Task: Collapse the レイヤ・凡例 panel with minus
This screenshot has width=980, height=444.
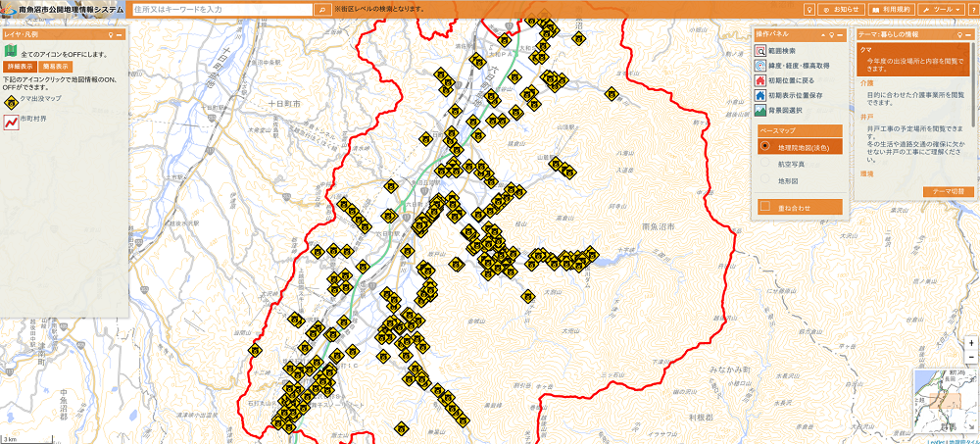Action: point(119,34)
